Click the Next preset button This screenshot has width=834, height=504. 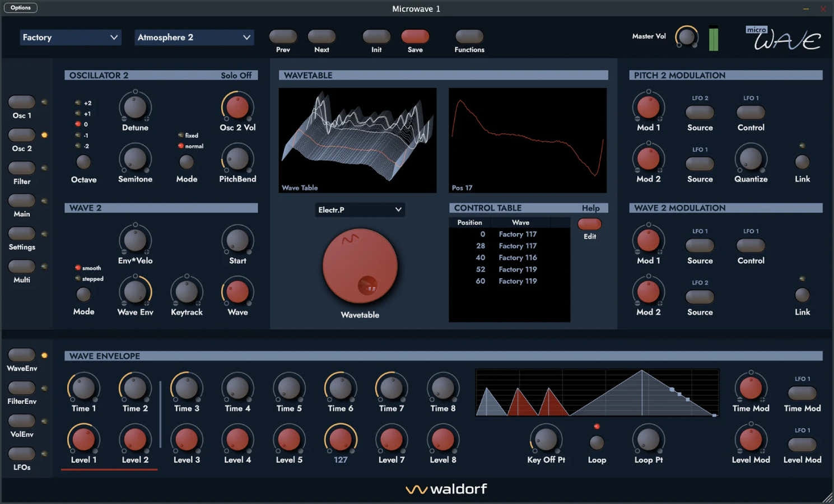[322, 36]
